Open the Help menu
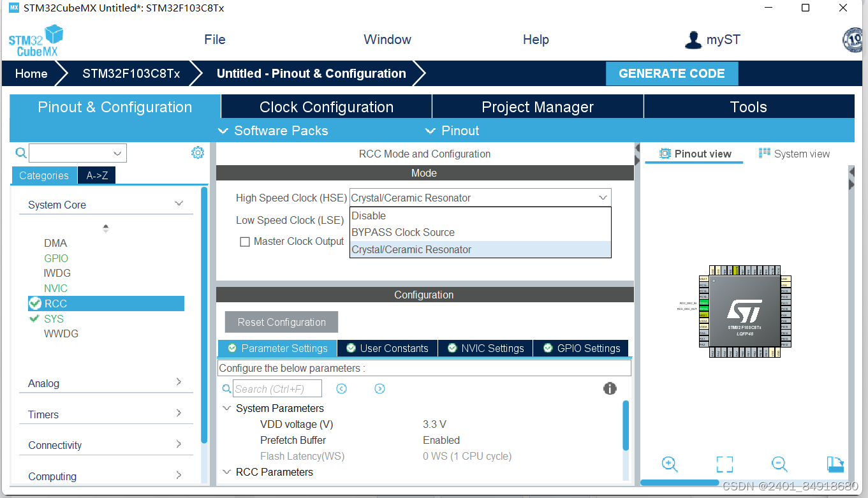Image resolution: width=868 pixels, height=498 pixels. point(536,40)
